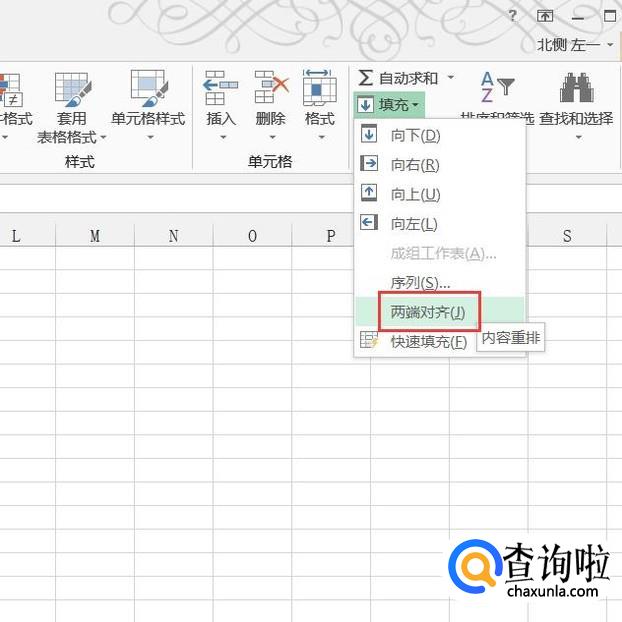Click the Conditional Formatting icon at left edge
Image resolution: width=622 pixels, height=622 pixels.
click(x=10, y=89)
